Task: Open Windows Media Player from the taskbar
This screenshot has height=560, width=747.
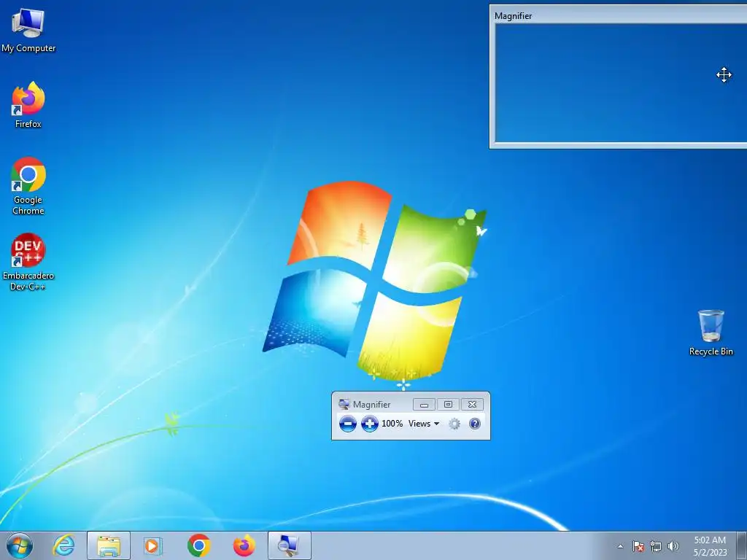Action: click(153, 545)
